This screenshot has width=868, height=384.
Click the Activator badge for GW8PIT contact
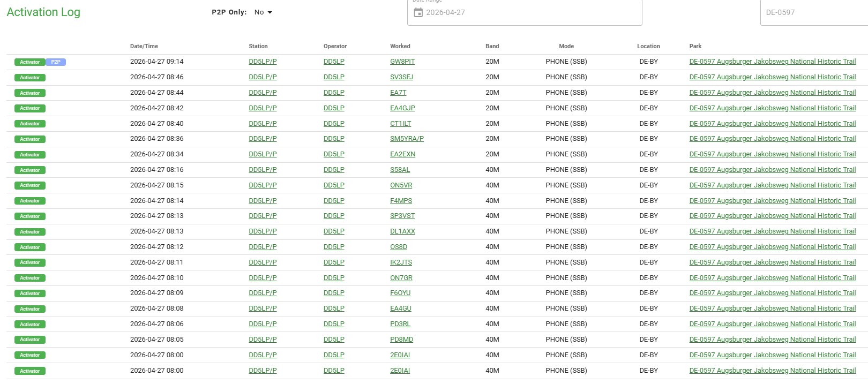click(30, 62)
